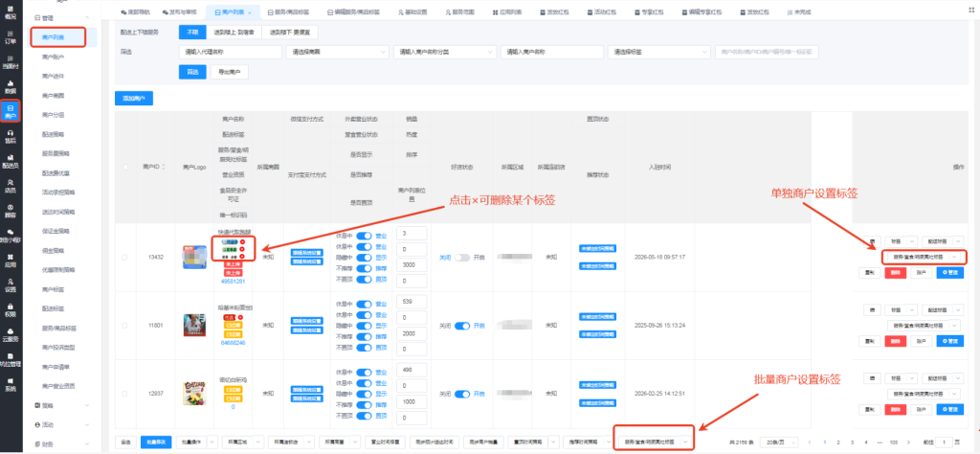Go to page 108 in pagination
Viewport: 980px width, 454px height.
895,443
